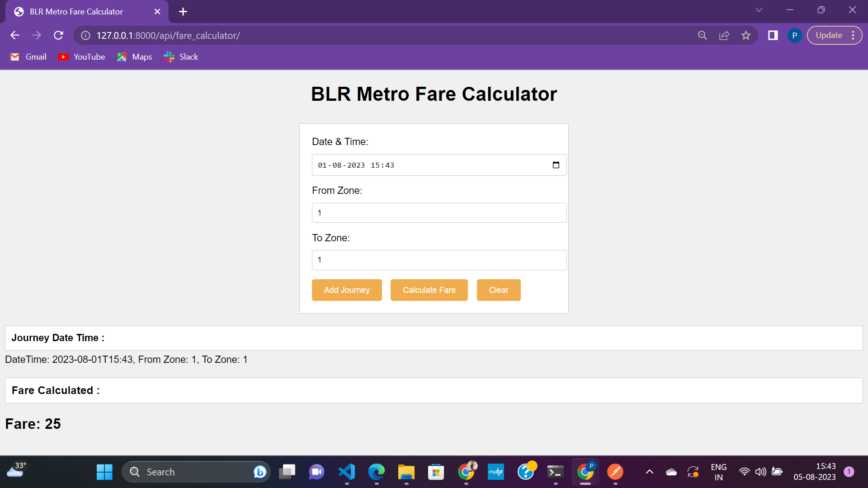Open the share this page icon

[x=724, y=35]
